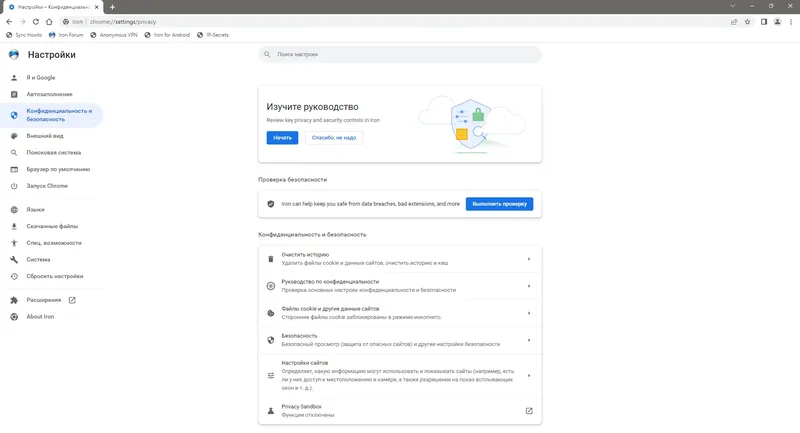Close the Настройки tab

coord(96,7)
